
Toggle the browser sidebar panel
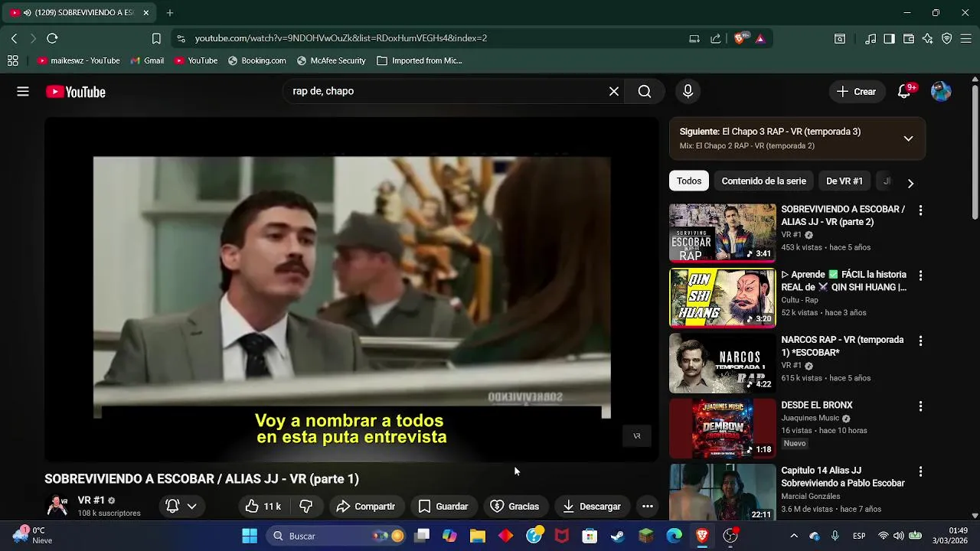(x=889, y=38)
